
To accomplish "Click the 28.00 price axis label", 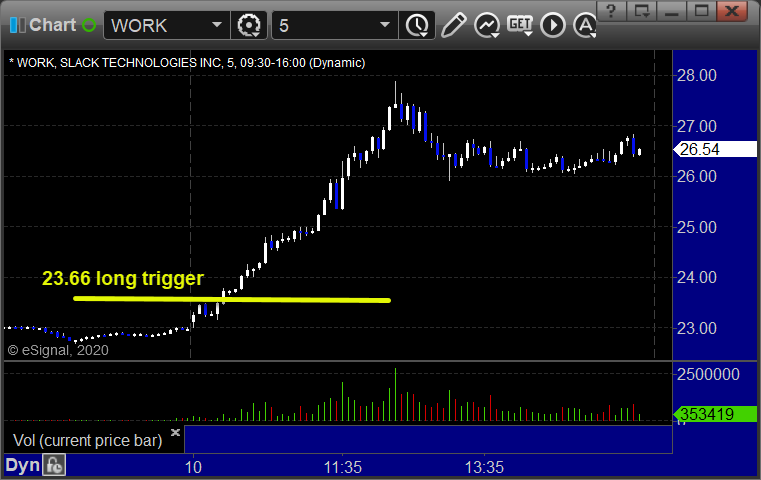I will [x=696, y=75].
